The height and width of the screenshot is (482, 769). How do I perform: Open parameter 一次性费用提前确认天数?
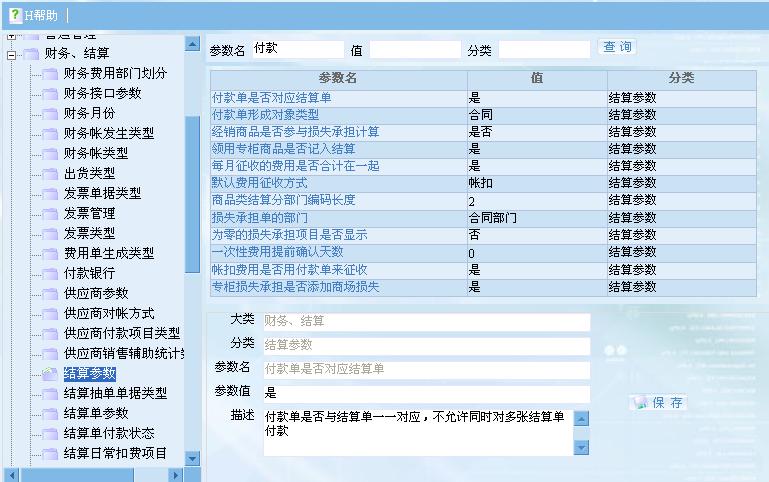[x=277, y=252]
